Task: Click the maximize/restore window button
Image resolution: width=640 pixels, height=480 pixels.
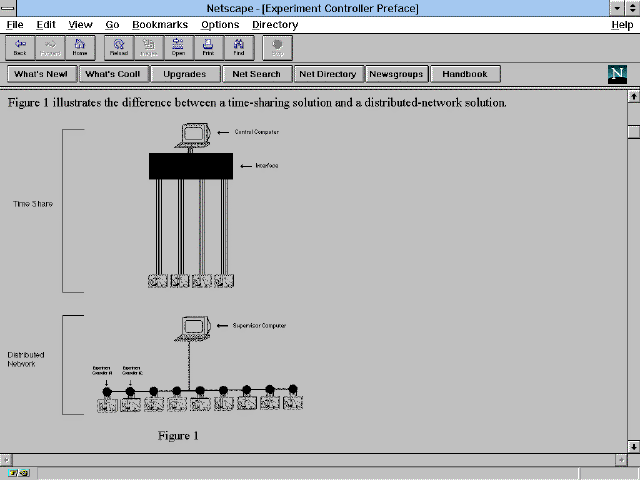Action: click(x=632, y=8)
